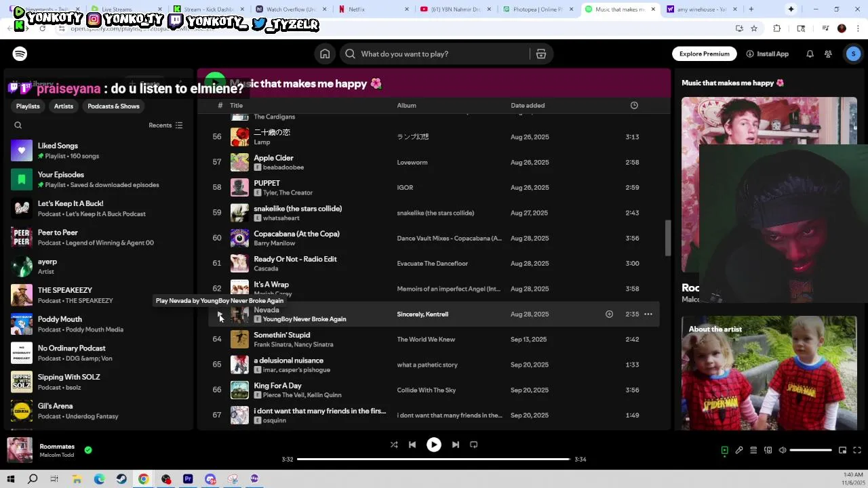Image resolution: width=868 pixels, height=488 pixels.
Task: Click Explore Premium button
Action: pos(705,54)
